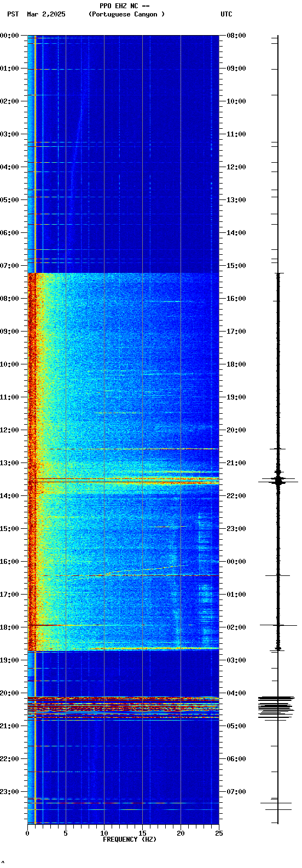Click the UTC time label '22:00'
The width and height of the screenshot is (302, 868).
coord(236,496)
